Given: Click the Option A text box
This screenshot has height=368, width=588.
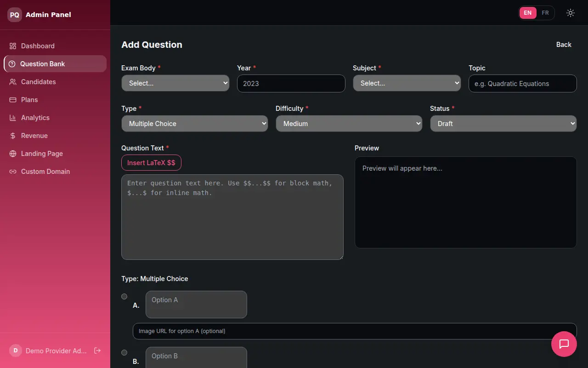Looking at the screenshot, I should coord(196,305).
